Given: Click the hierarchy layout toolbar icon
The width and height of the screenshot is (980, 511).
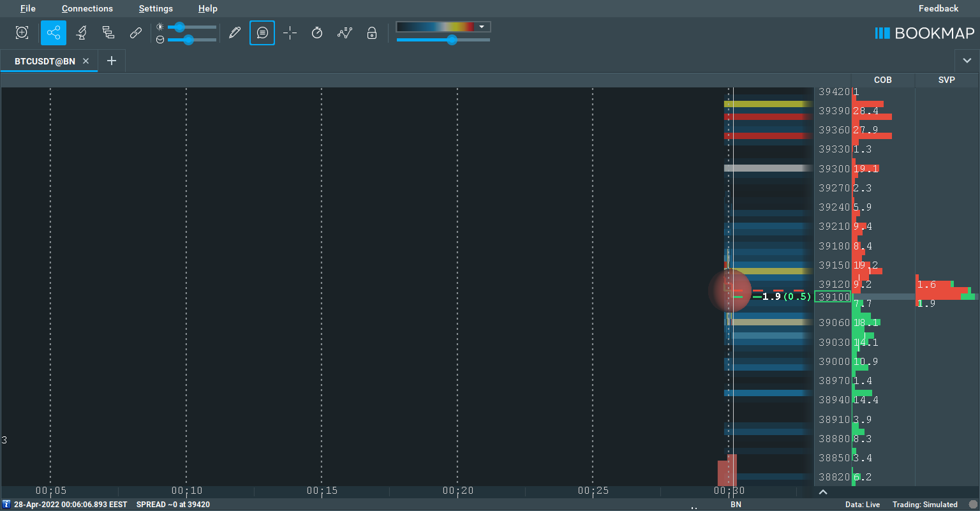Looking at the screenshot, I should [x=108, y=33].
